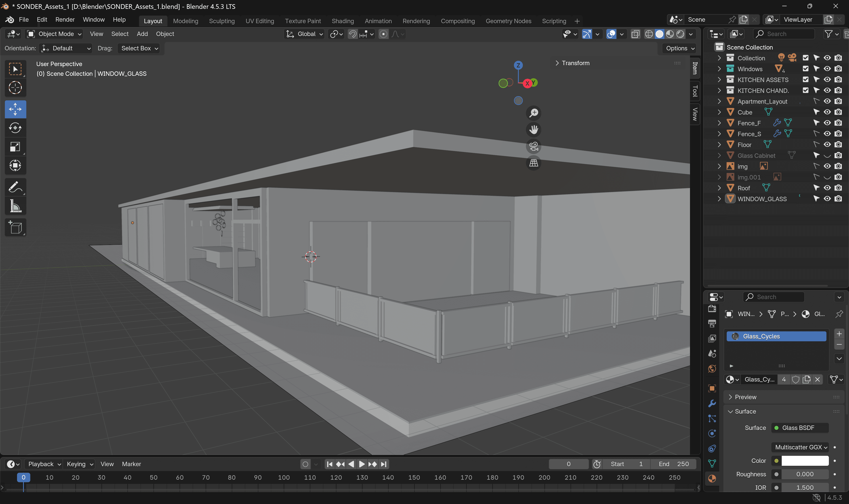The image size is (849, 504).
Task: Open the Object Mode dropdown
Action: [55, 34]
